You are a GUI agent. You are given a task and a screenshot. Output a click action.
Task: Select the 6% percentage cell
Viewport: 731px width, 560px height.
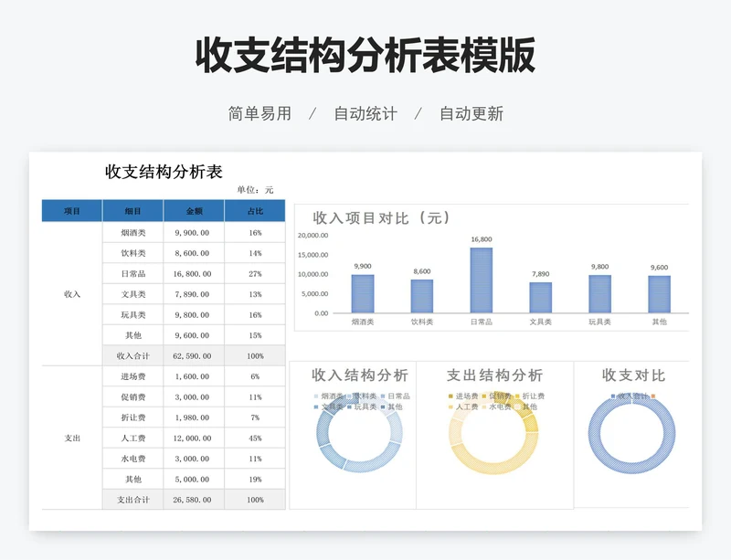255,375
